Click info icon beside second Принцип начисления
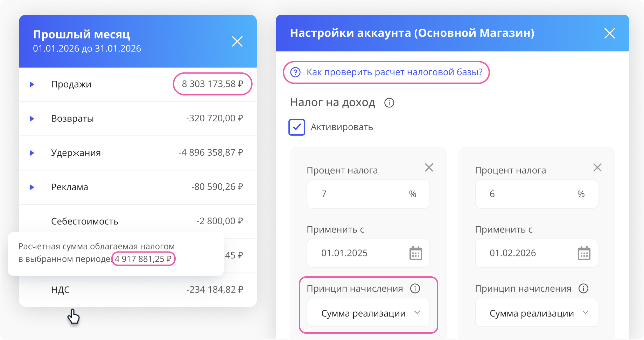The height and width of the screenshot is (340, 644). click(583, 289)
